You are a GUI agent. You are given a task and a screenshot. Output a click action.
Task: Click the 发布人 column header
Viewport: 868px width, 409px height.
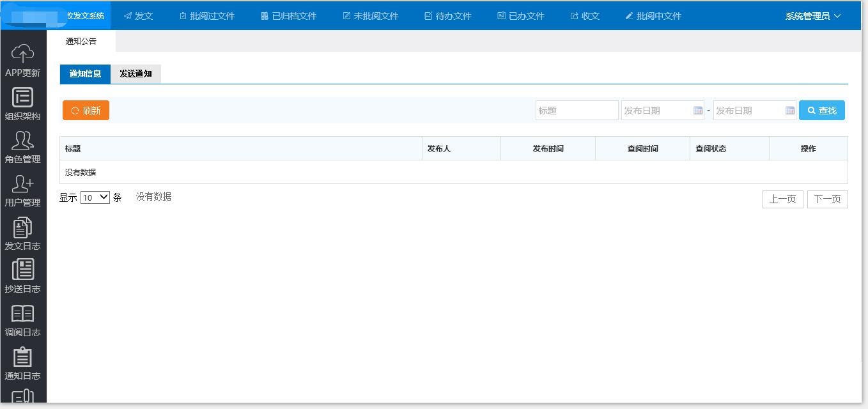coord(461,148)
